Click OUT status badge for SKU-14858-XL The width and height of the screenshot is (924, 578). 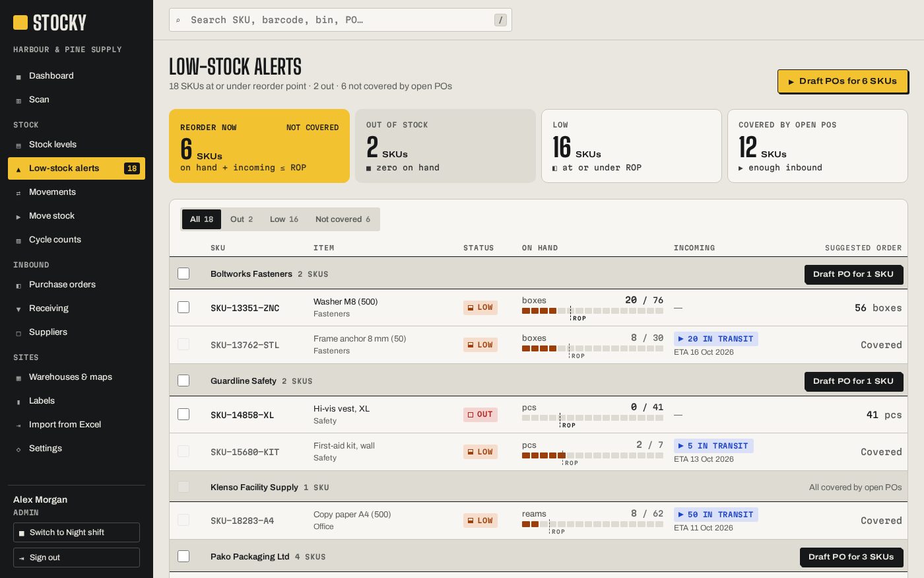[480, 414]
